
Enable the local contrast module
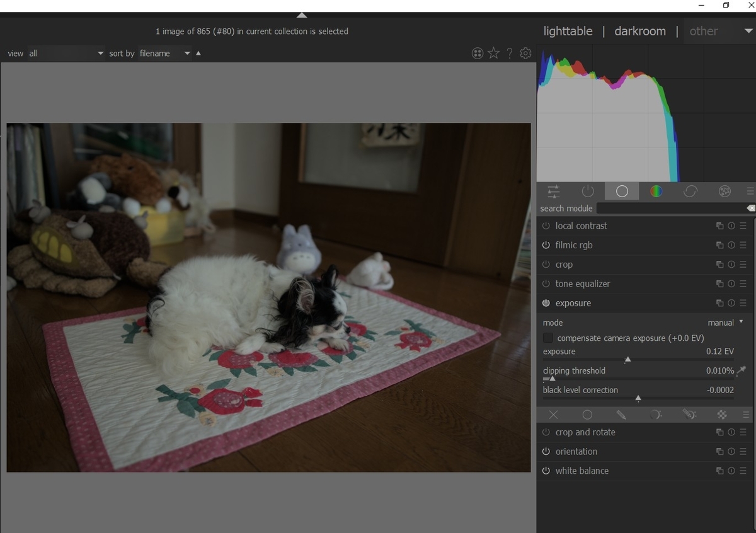[x=546, y=226]
